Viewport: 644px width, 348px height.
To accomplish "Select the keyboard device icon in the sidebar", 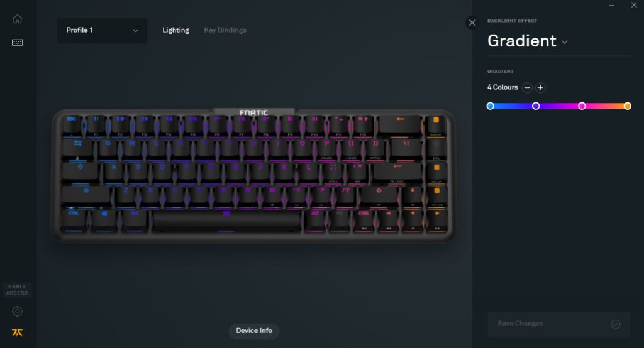I will (17, 43).
